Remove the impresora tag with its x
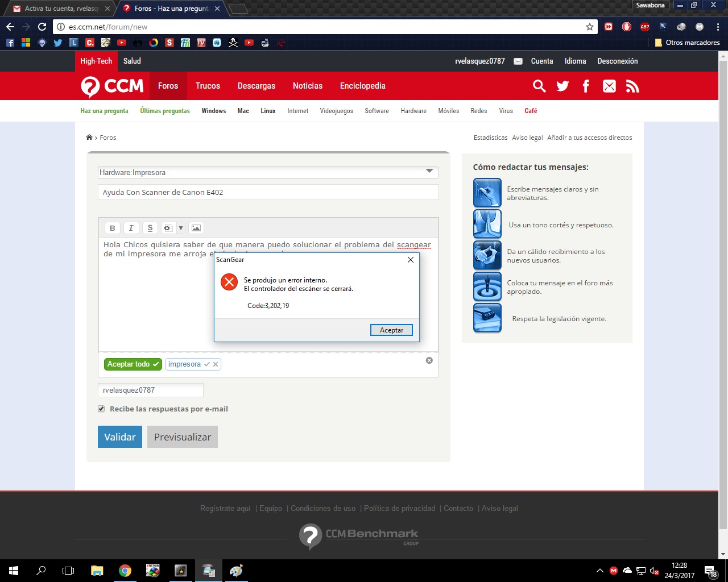This screenshot has height=582, width=728. click(216, 364)
